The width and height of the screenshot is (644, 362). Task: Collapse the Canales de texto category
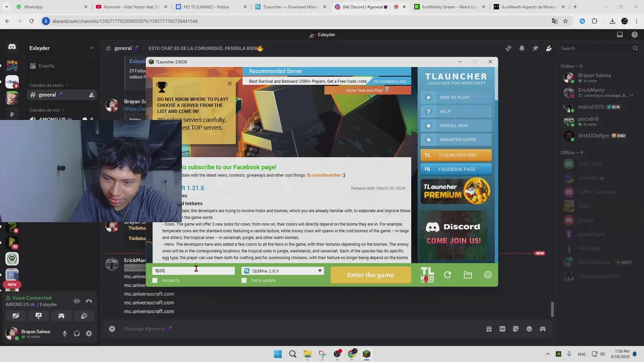pyautogui.click(x=48, y=85)
